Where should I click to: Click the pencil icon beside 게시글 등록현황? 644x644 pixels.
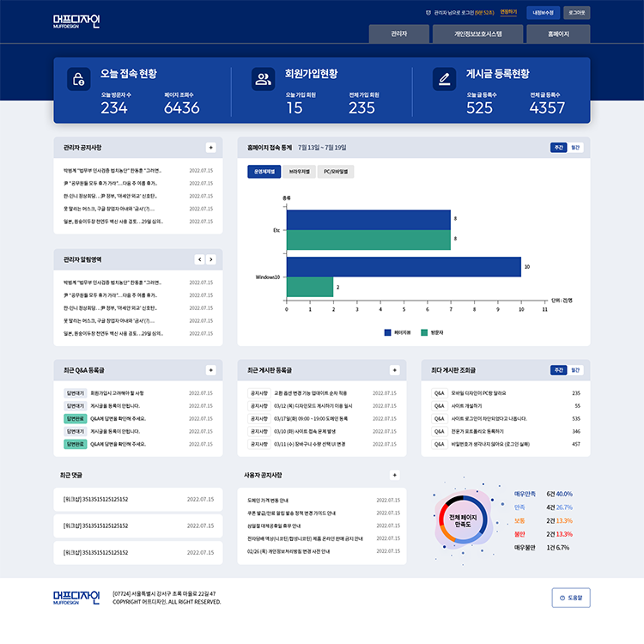[445, 79]
